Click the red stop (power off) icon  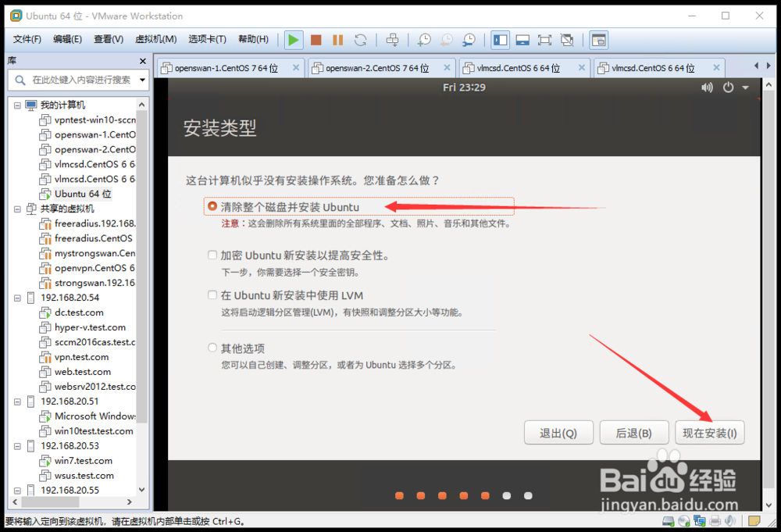pos(316,40)
